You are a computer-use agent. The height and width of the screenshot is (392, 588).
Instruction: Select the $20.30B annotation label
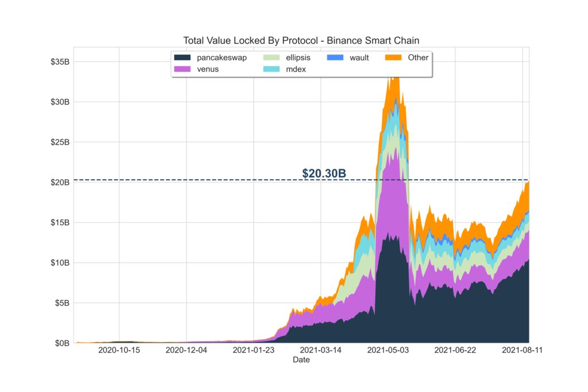coord(324,173)
